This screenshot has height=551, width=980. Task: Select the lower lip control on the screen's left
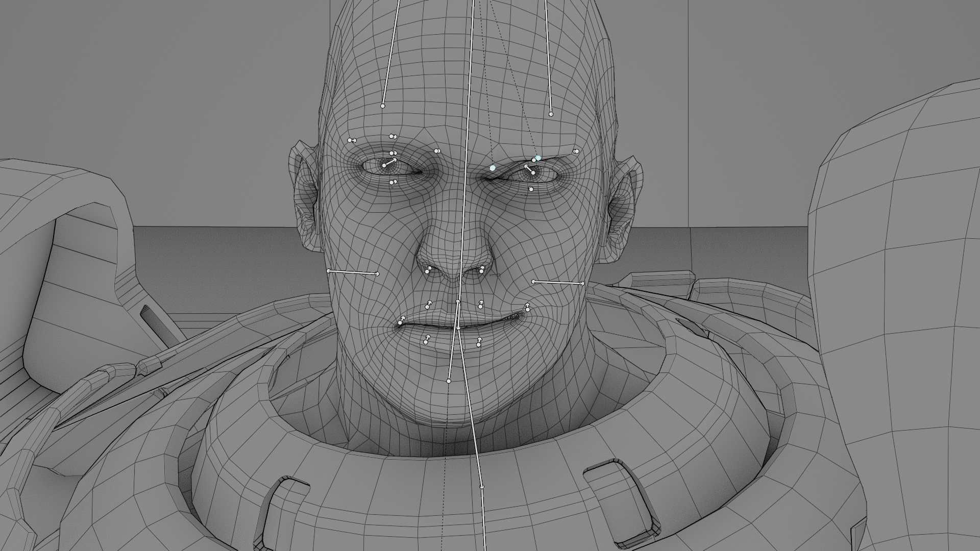click(x=427, y=340)
